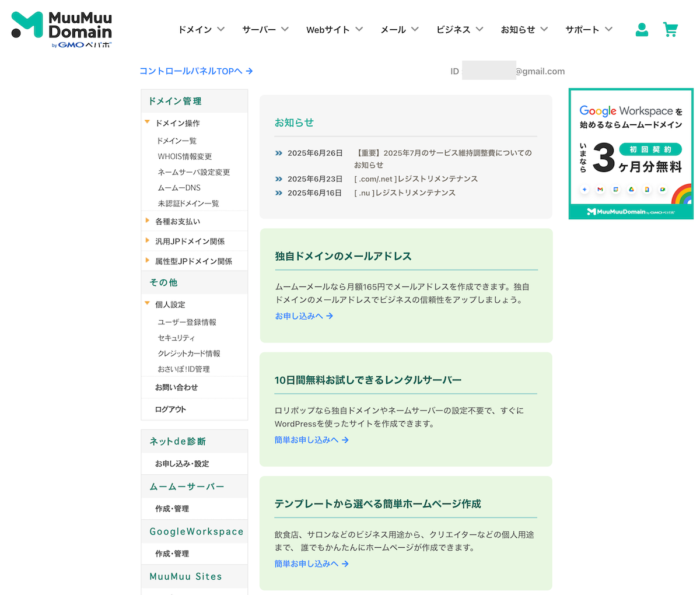Viewport: 700px width, 595px height.
Task: Open ムームーDNS in the sidebar
Action: pyautogui.click(x=179, y=188)
